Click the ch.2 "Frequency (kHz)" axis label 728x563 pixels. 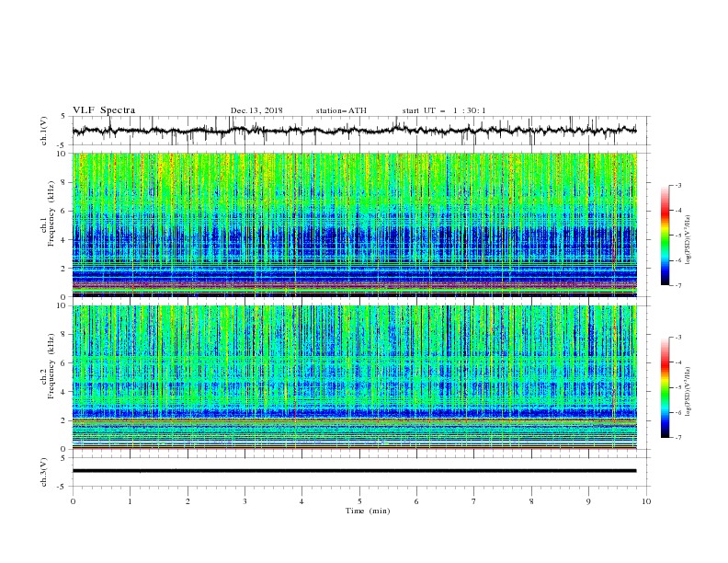[x=51, y=366]
